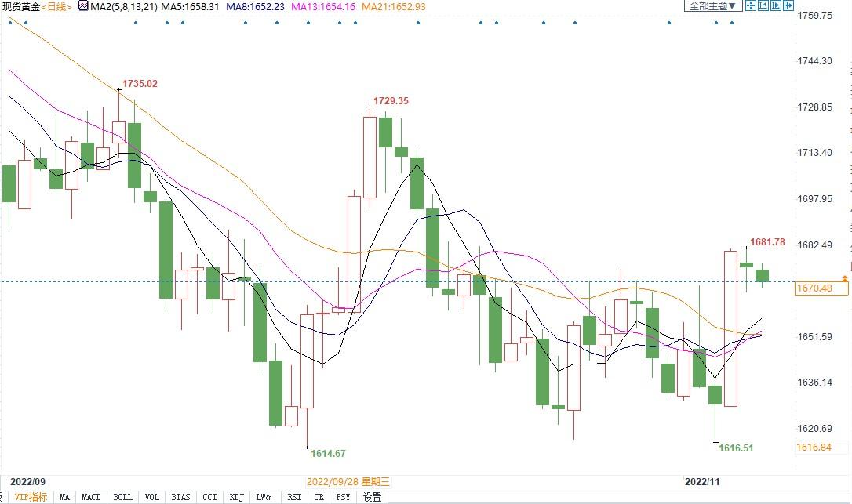Click the 设置 settings button
Screen dimensions: 852x504
(x=372, y=497)
